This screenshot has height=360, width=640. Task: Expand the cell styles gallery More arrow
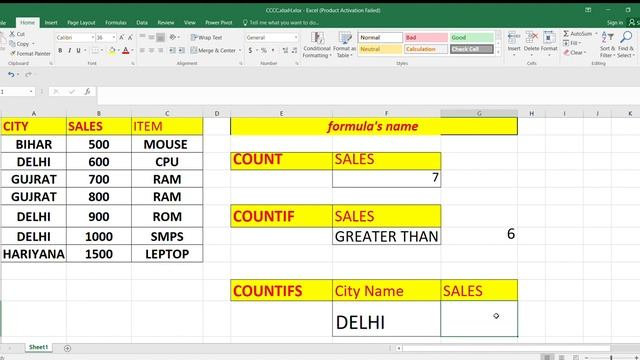[x=498, y=51]
